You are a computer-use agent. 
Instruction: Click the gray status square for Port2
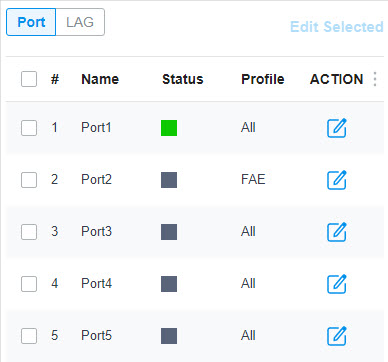click(x=169, y=180)
